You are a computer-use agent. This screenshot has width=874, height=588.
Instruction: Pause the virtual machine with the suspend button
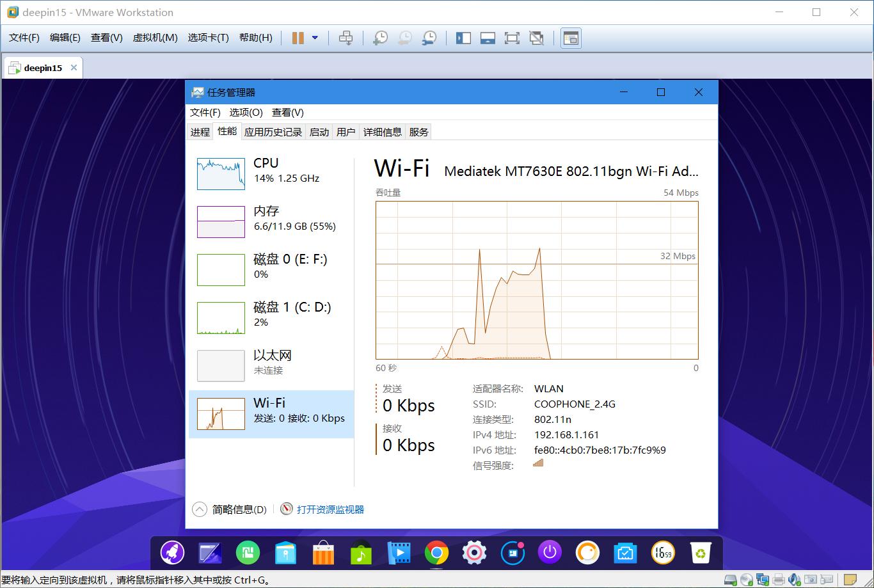(297, 38)
